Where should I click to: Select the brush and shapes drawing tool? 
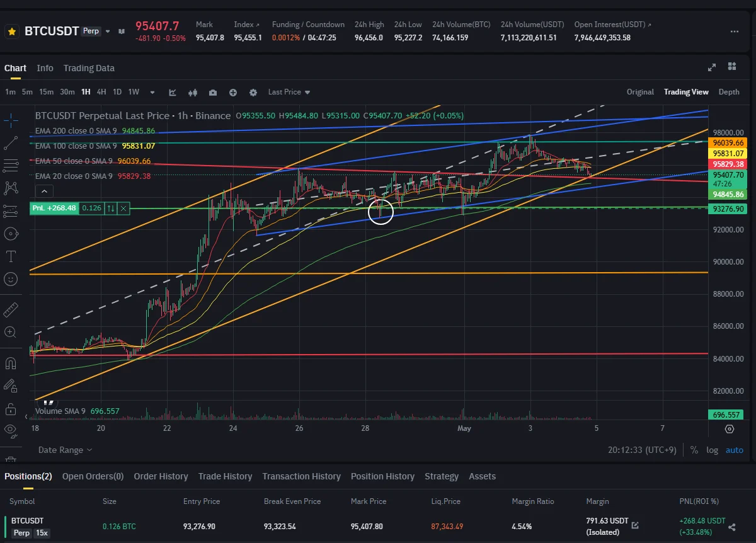point(11,234)
